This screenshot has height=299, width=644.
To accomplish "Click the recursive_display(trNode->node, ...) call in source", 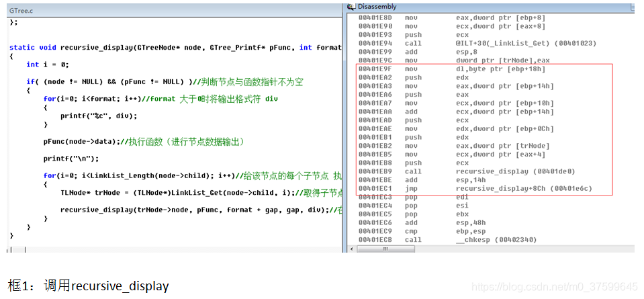I will (x=201, y=210).
